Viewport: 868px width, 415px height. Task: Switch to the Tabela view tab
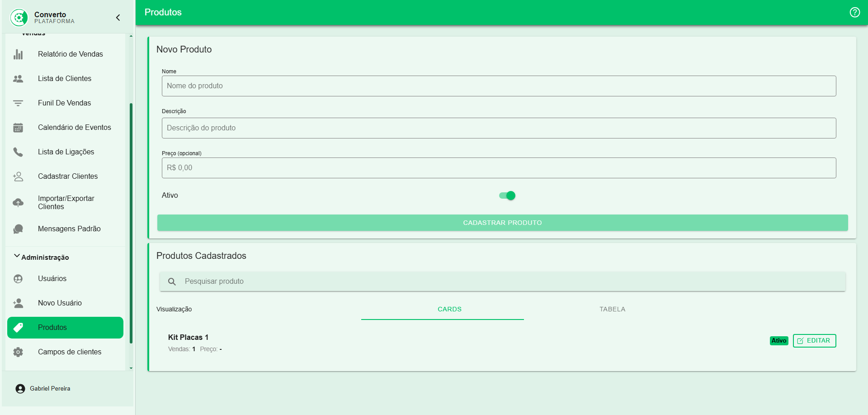612,309
